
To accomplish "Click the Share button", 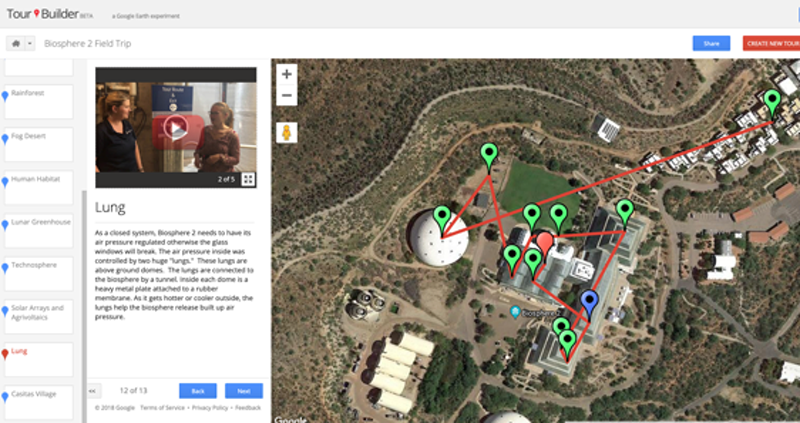I will point(711,43).
